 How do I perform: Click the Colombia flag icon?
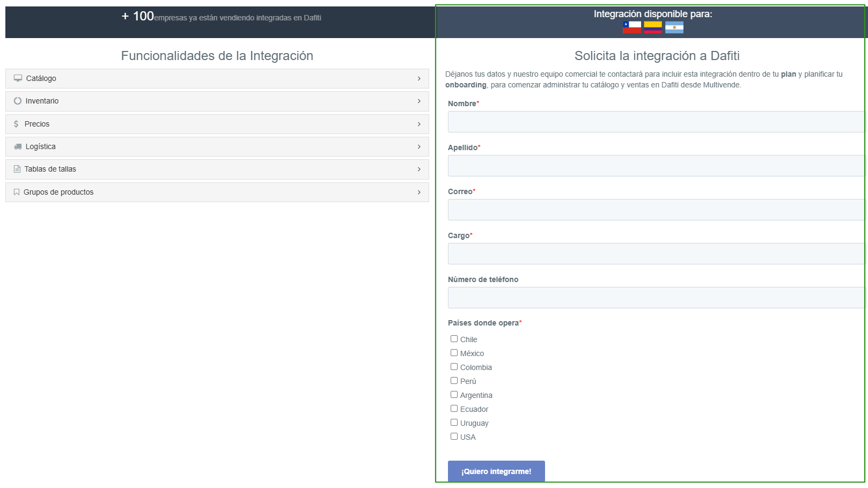coord(653,27)
